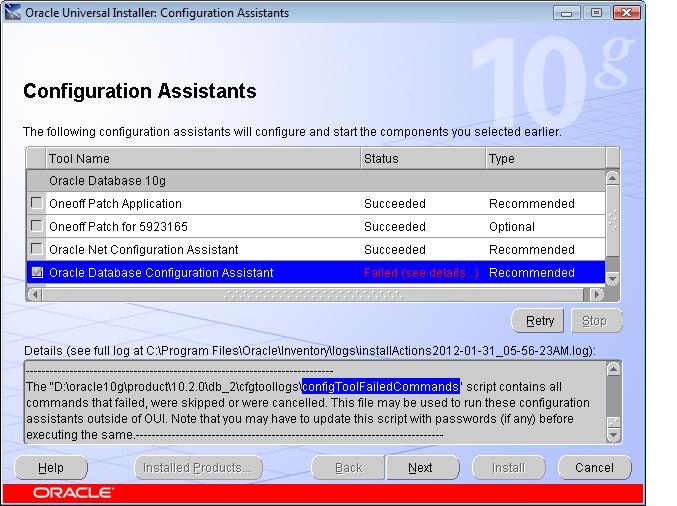The height and width of the screenshot is (506, 677).
Task: Click highlighted configToolFailedCommands text in details
Action: pyautogui.click(x=380, y=386)
